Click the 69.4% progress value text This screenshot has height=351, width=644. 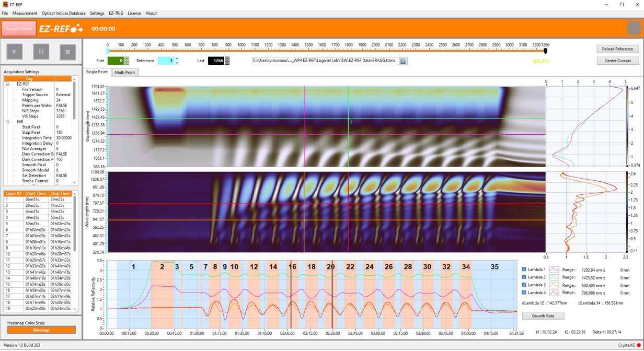[x=541, y=61]
